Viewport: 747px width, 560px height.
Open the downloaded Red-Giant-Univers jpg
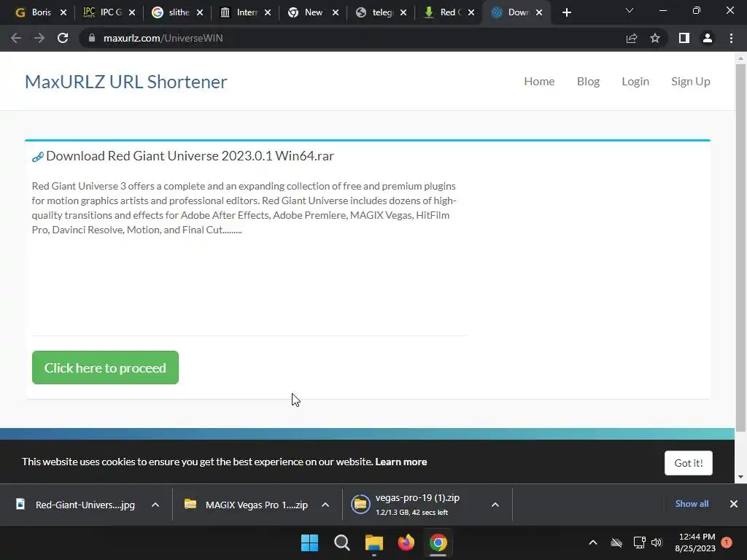click(76, 505)
